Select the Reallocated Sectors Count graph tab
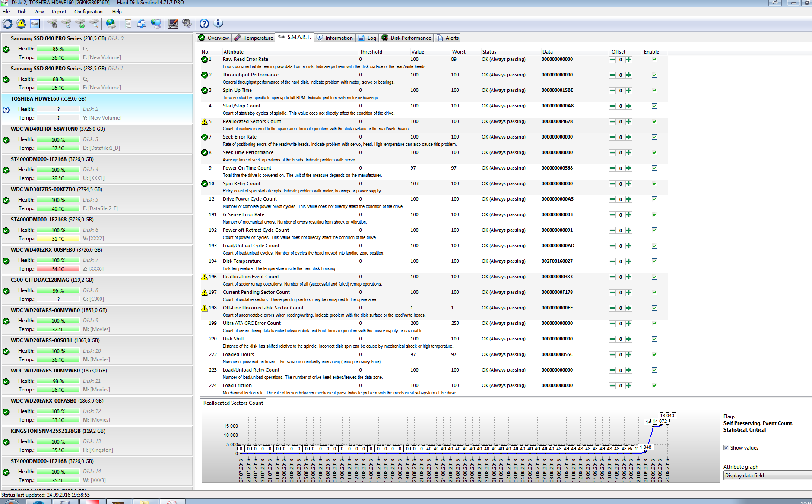 coord(233,403)
